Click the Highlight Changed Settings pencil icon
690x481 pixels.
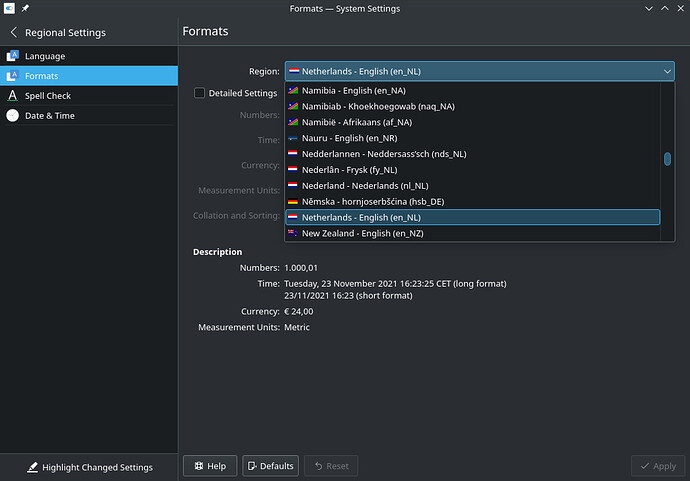tap(33, 467)
